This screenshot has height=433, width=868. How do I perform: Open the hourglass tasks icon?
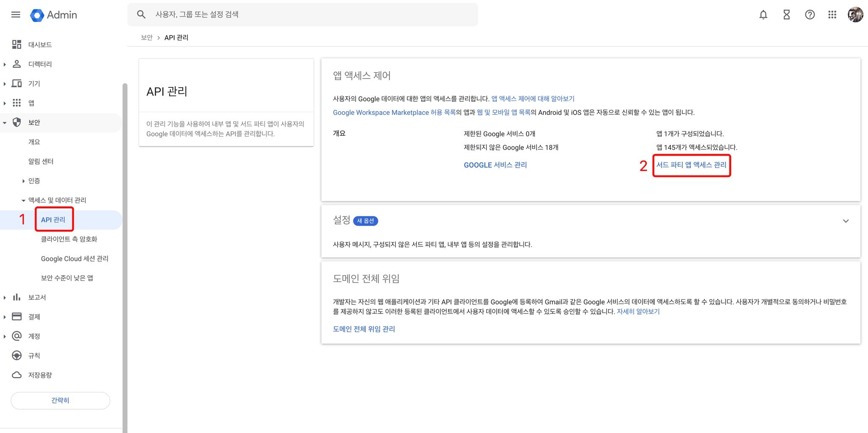pyautogui.click(x=786, y=15)
